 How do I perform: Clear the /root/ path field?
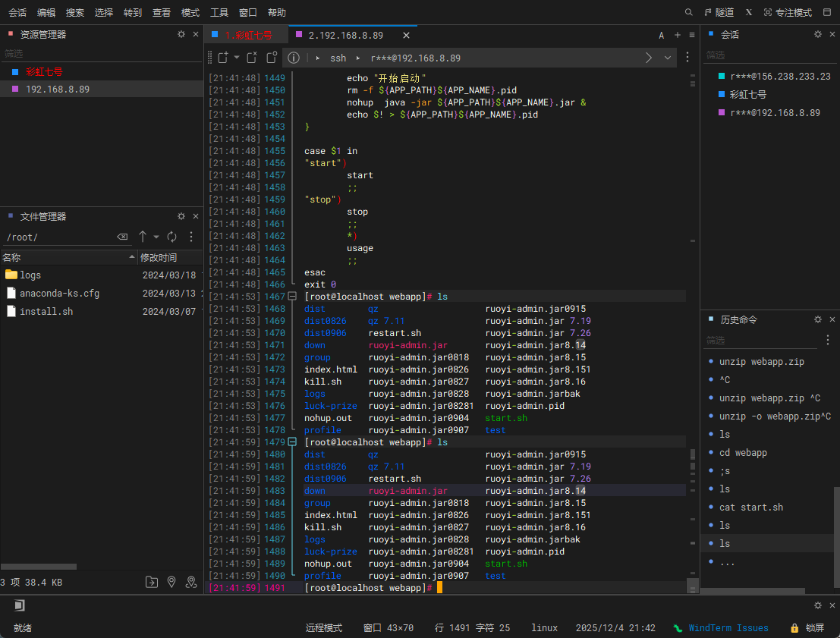point(122,237)
